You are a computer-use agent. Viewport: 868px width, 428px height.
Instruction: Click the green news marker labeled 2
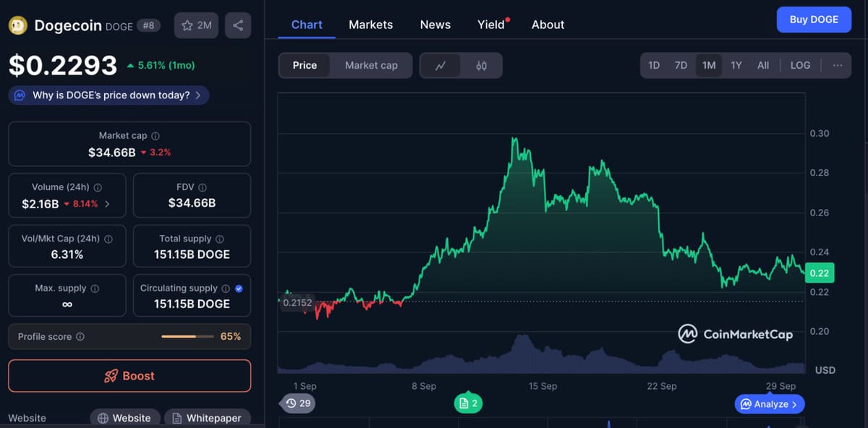pyautogui.click(x=467, y=403)
